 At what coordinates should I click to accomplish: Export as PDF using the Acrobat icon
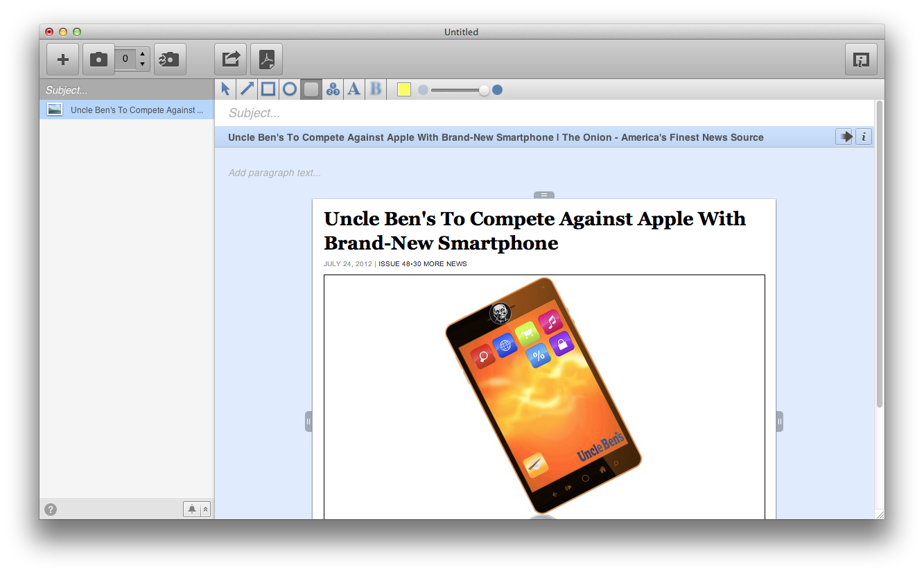coord(266,60)
